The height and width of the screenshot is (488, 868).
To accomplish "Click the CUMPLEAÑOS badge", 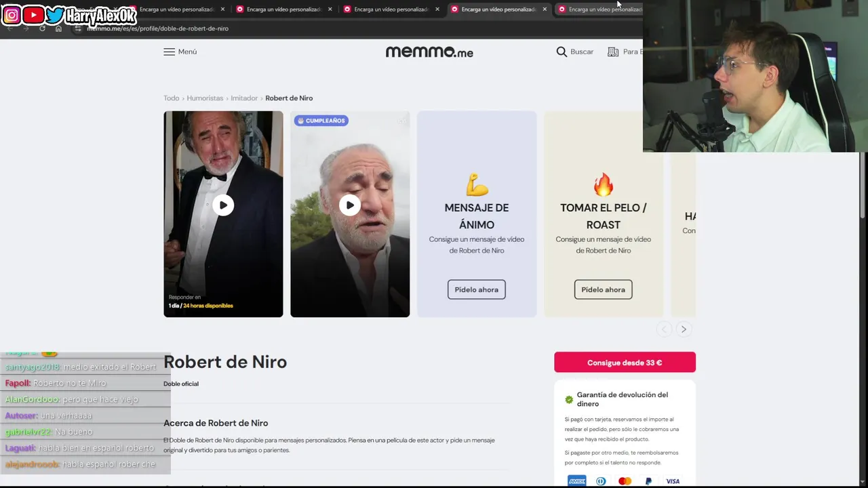I will coord(321,121).
